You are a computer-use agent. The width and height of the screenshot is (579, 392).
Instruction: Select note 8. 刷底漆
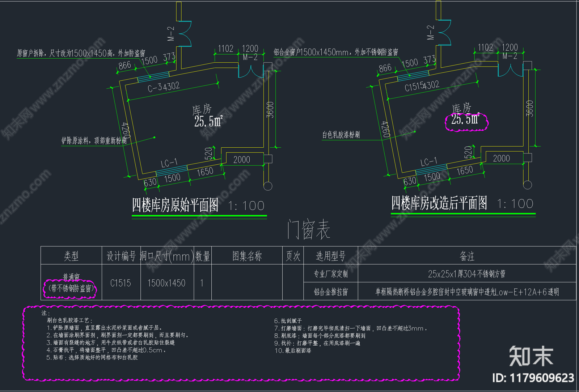click(320, 336)
